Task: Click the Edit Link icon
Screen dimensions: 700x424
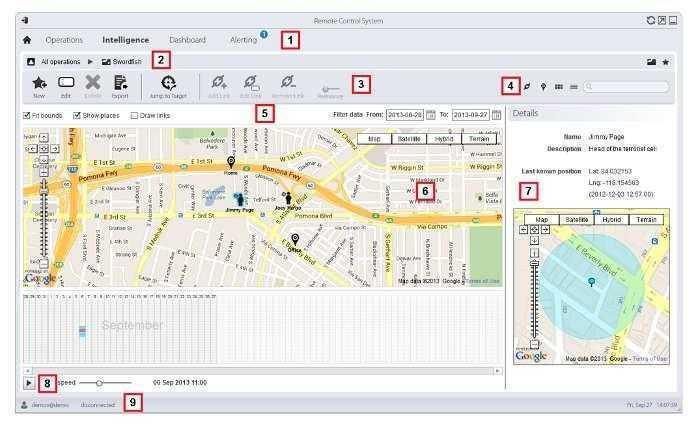Action: (x=251, y=82)
